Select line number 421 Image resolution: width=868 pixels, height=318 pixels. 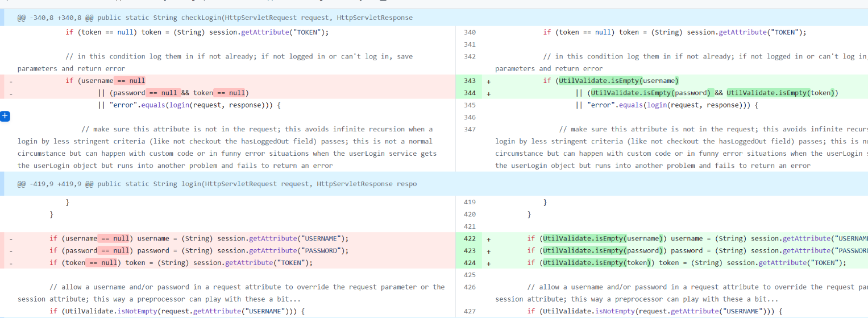coord(470,226)
